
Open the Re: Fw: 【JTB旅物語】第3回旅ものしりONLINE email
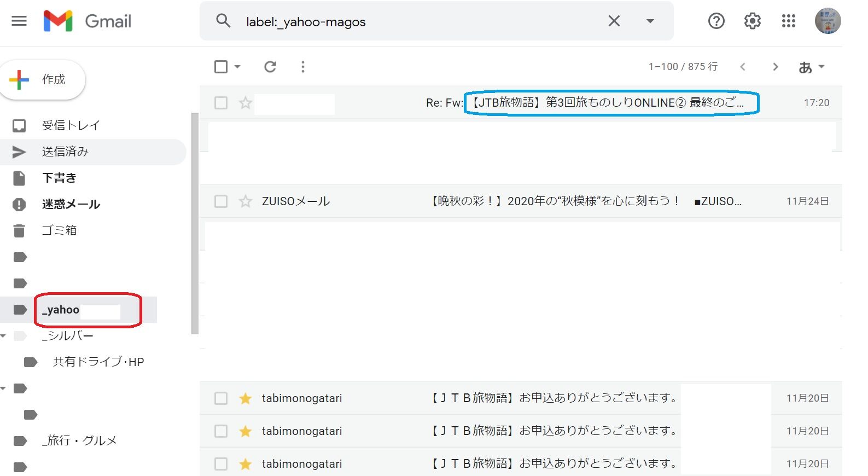(585, 103)
